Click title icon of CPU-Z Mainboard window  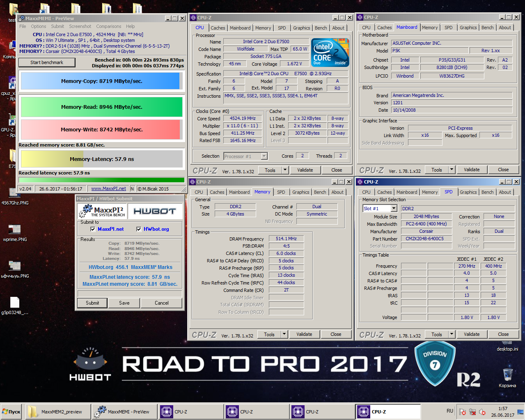pos(360,17)
